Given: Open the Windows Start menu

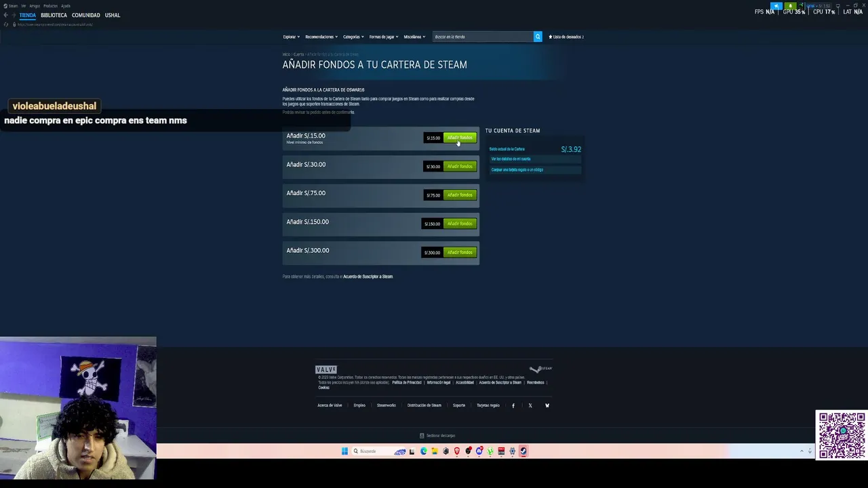Looking at the screenshot, I should [x=344, y=451].
